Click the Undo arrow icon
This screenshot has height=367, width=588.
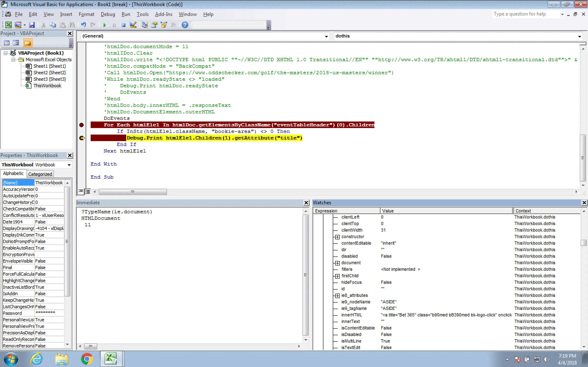[84, 25]
